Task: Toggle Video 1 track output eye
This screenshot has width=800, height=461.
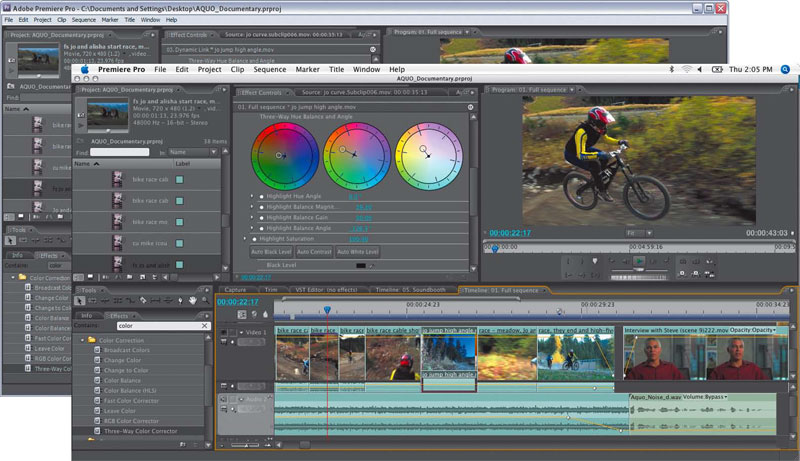Action: [222, 331]
